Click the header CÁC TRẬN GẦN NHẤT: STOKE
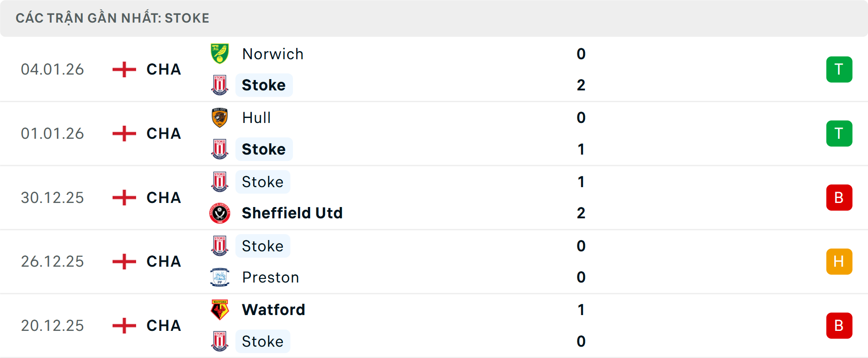 tap(113, 18)
